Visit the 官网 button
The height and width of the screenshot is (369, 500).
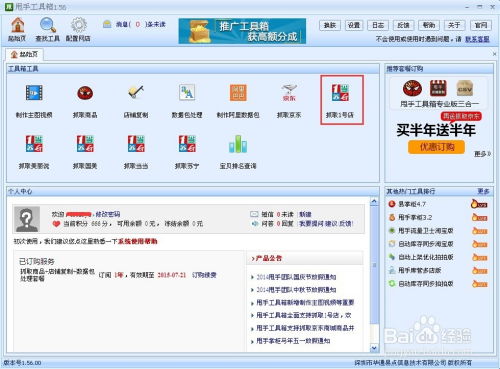coord(481,25)
